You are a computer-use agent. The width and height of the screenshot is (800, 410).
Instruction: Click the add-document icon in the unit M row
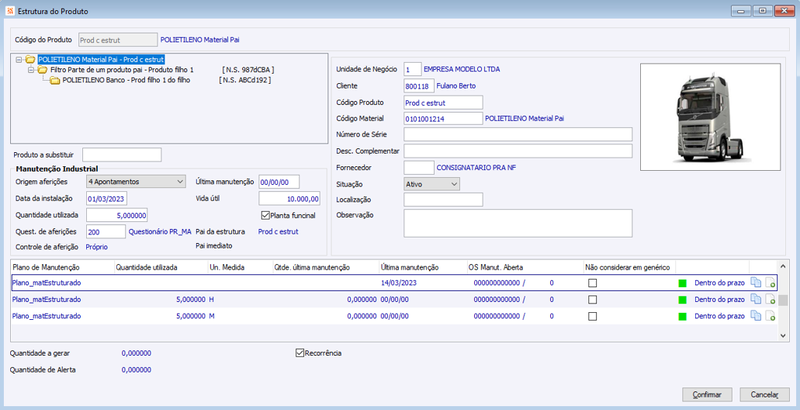pos(770,316)
